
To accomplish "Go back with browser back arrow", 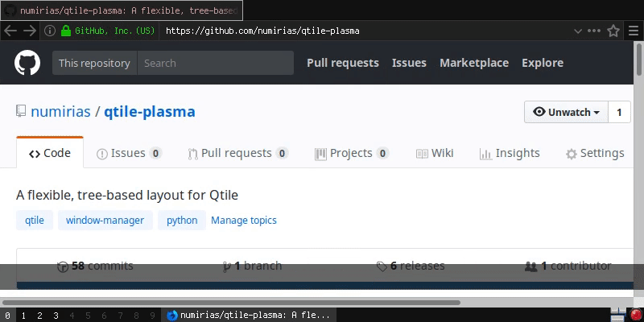I will [x=10, y=31].
